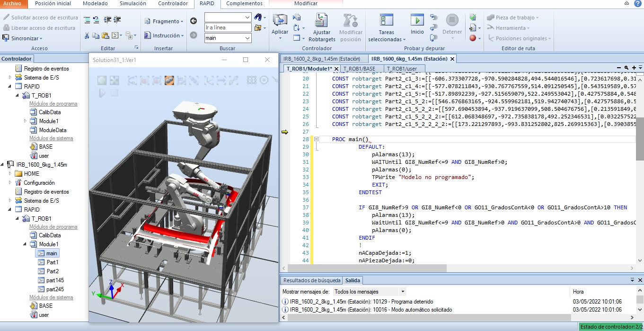
Task: Switch to the Simulación ribbon tab
Action: pos(132,3)
